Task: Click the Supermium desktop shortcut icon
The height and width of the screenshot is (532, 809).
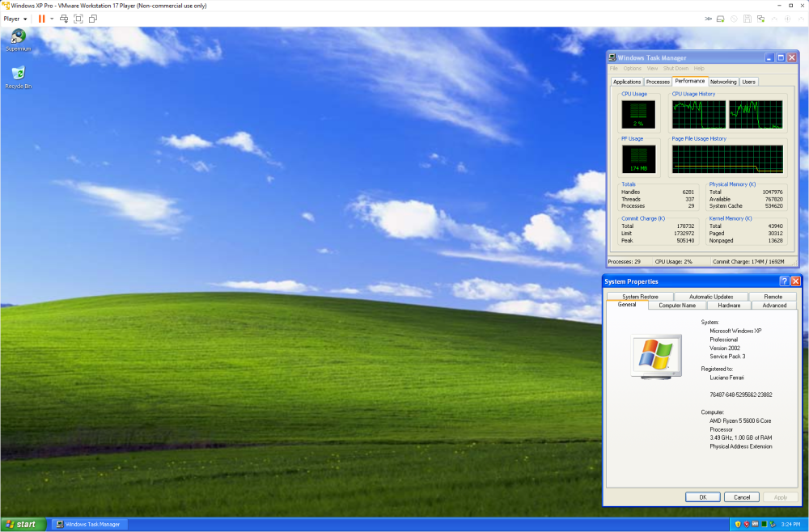Action: pos(17,37)
